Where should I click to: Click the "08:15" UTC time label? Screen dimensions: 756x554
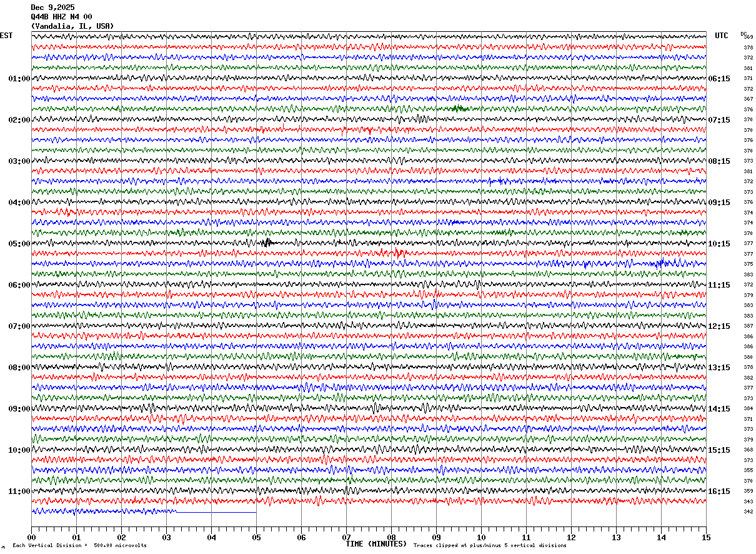(719, 161)
